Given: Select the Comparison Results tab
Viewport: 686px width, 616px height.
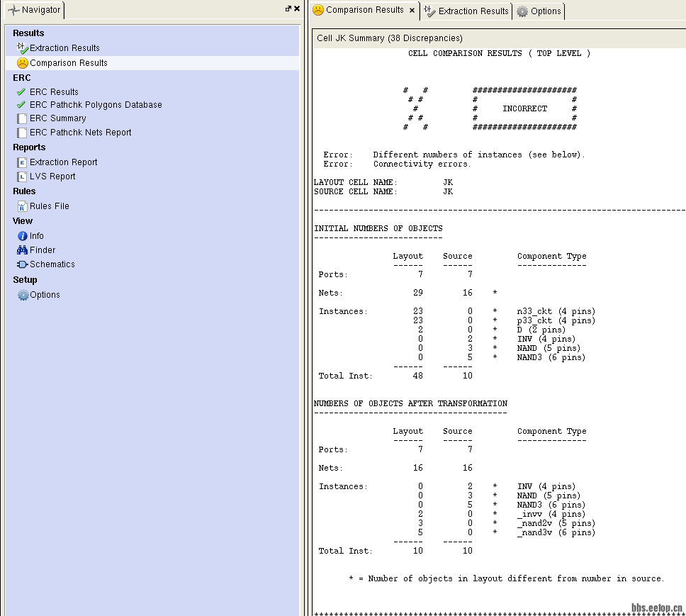Looking at the screenshot, I should 364,10.
